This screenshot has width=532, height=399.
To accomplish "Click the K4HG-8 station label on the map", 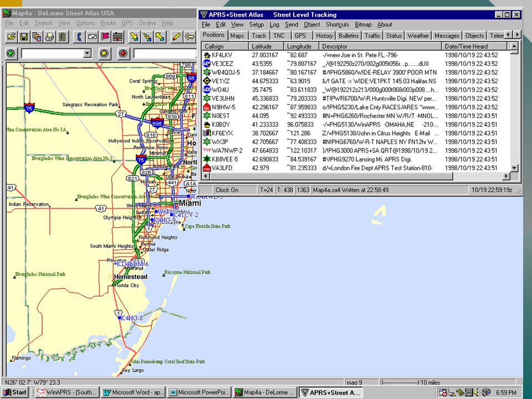I will 132,318.
